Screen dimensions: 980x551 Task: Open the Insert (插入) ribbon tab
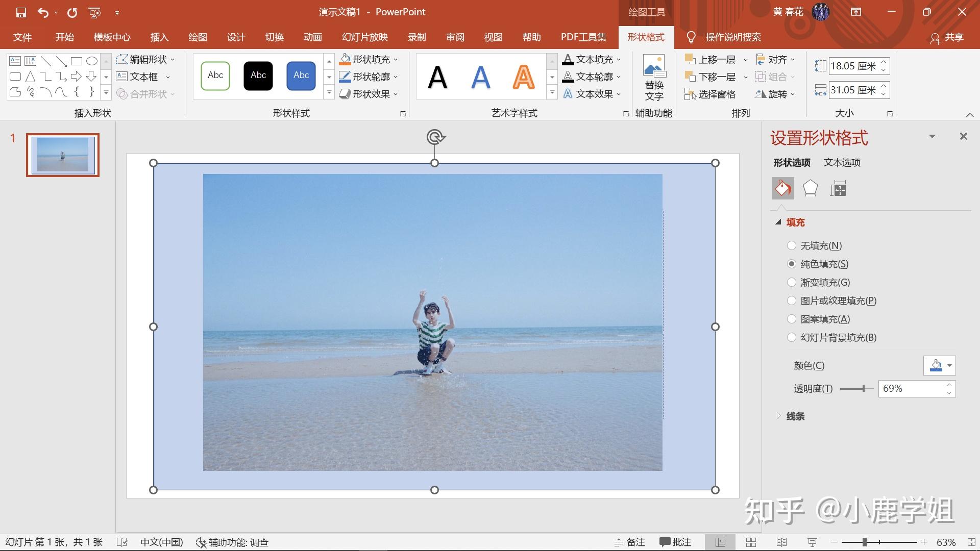coord(159,37)
